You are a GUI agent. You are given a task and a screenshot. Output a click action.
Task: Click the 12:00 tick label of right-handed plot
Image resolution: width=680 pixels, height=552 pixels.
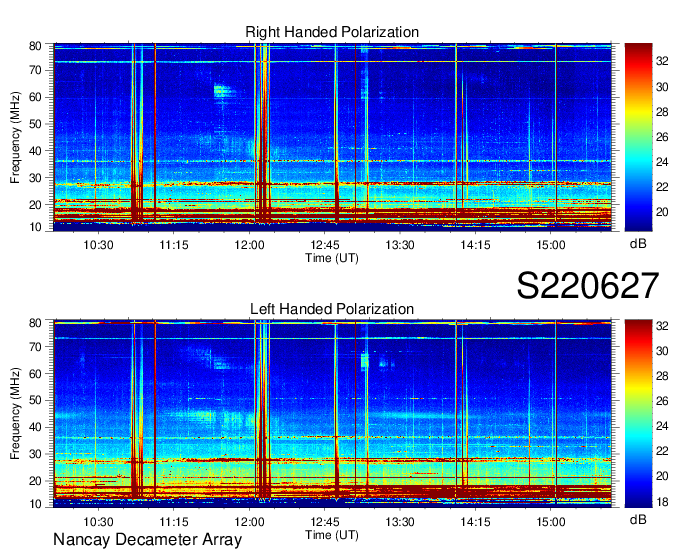[x=249, y=245]
